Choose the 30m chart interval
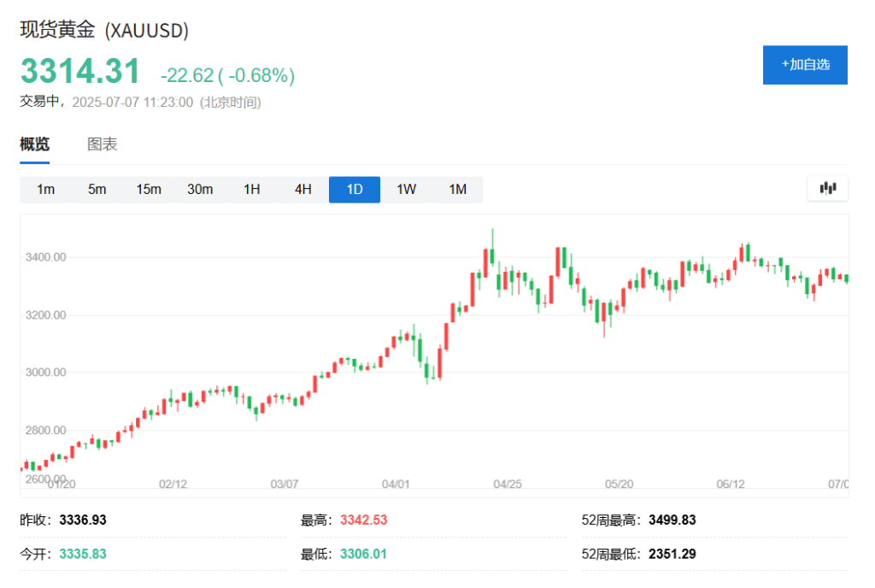This screenshot has width=875, height=588. click(x=200, y=190)
